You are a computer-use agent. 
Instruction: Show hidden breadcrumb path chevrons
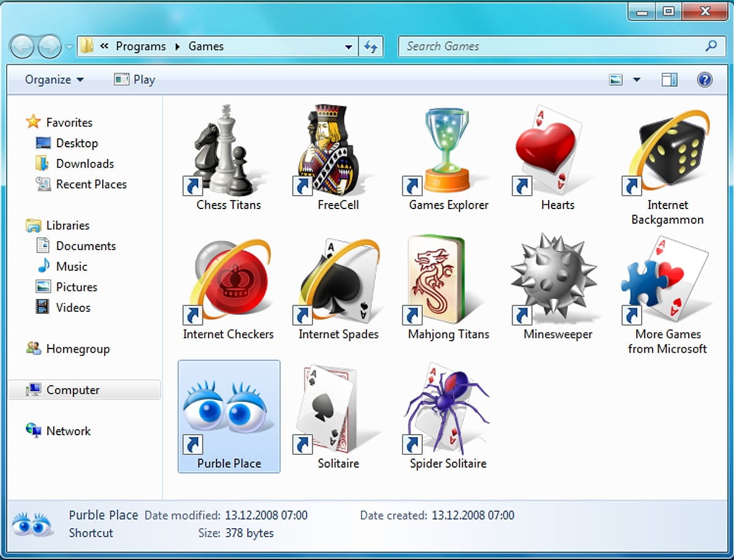105,46
